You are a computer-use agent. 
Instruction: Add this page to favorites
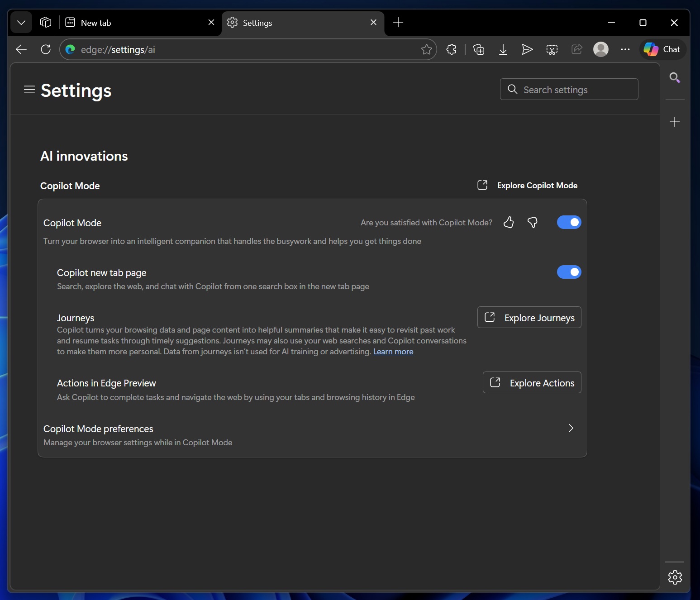(x=427, y=49)
